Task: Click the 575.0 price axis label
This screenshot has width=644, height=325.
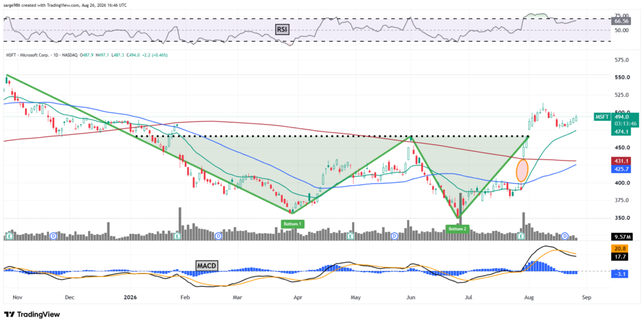Action: (x=622, y=60)
